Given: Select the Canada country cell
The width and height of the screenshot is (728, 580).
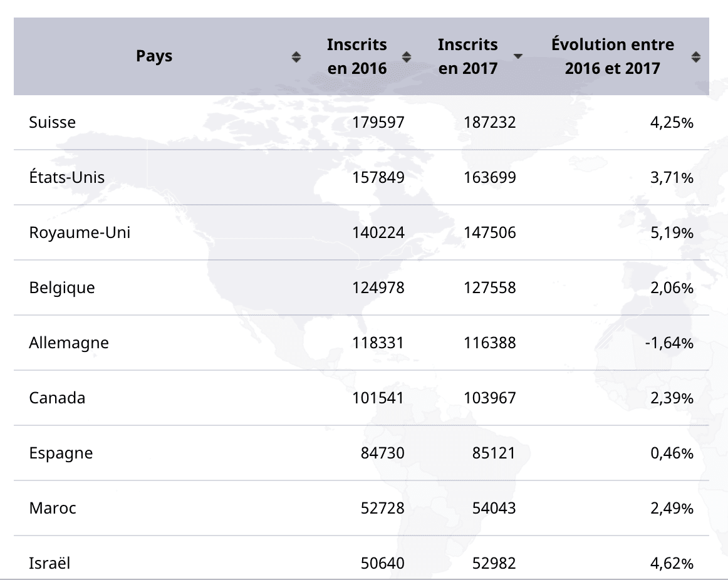Looking at the screenshot, I should [x=57, y=398].
